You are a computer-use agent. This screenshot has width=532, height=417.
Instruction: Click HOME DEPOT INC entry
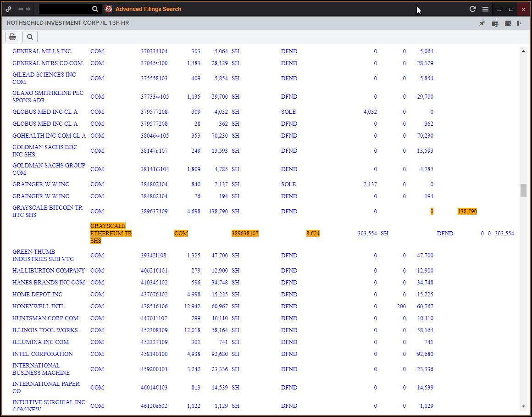pos(37,295)
